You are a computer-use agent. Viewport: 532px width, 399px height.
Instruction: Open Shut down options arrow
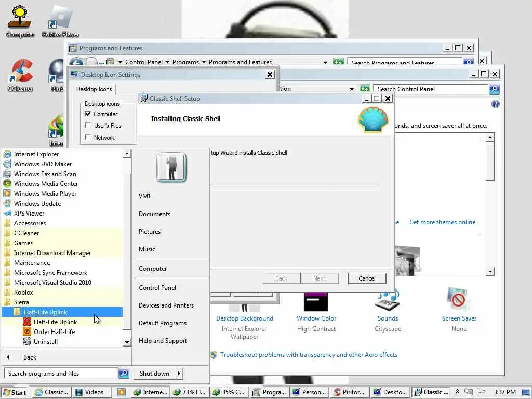(x=179, y=373)
